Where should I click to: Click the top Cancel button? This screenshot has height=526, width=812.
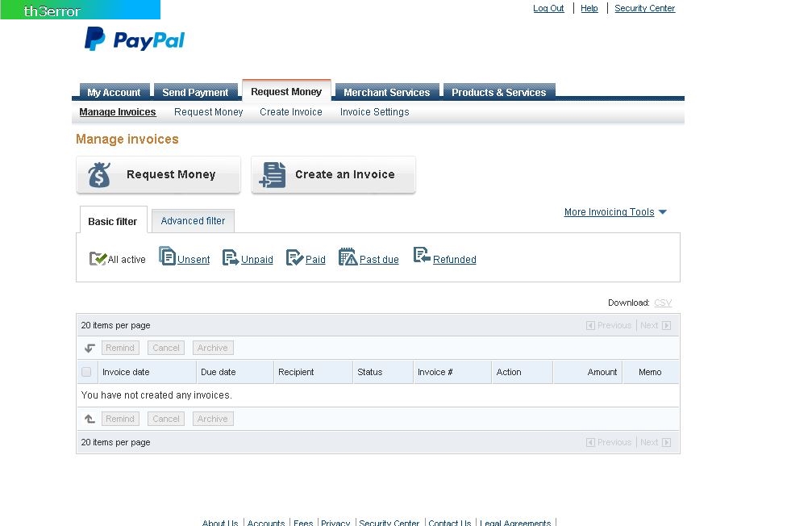[166, 348]
